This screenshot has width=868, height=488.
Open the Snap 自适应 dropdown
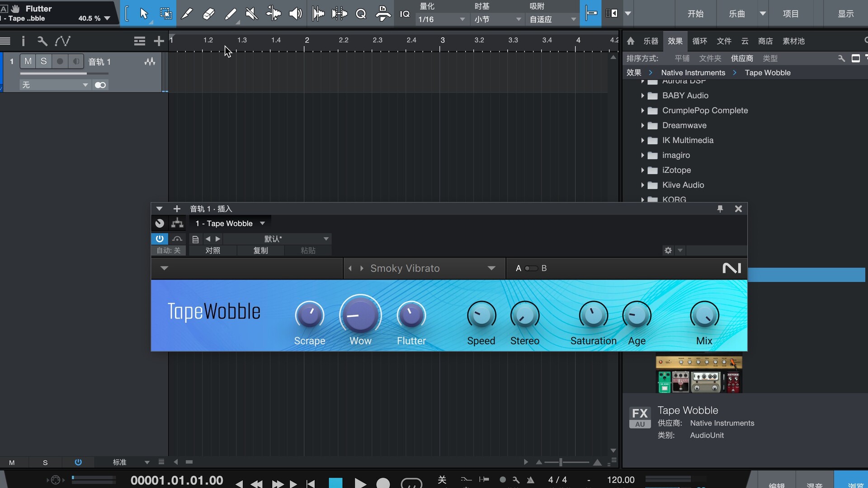click(553, 19)
